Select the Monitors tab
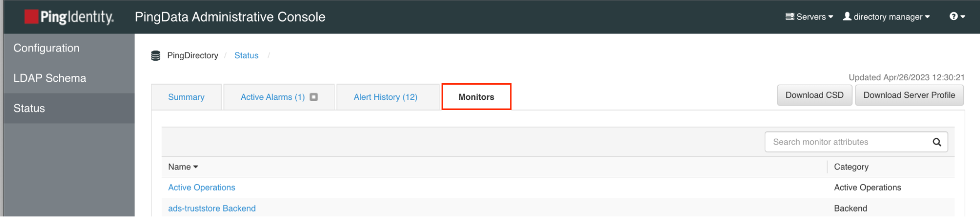Viewport: 980px width, 217px height. 476,97
